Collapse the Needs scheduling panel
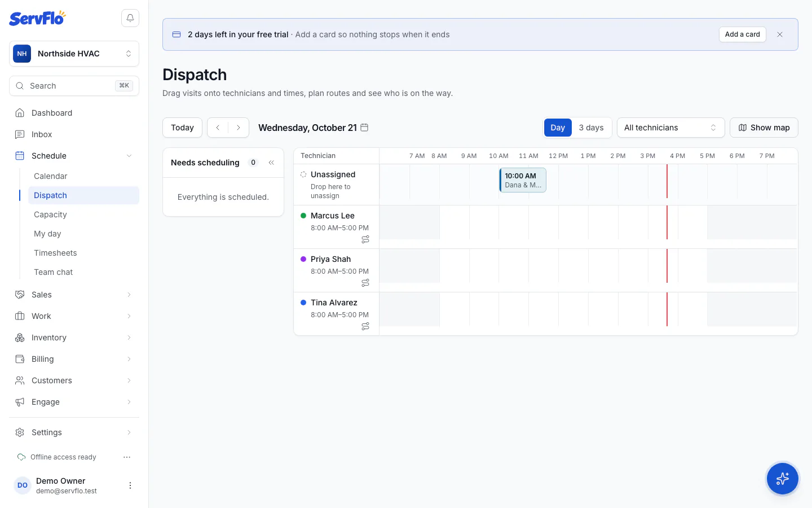Image resolution: width=812 pixels, height=508 pixels. pos(271,163)
